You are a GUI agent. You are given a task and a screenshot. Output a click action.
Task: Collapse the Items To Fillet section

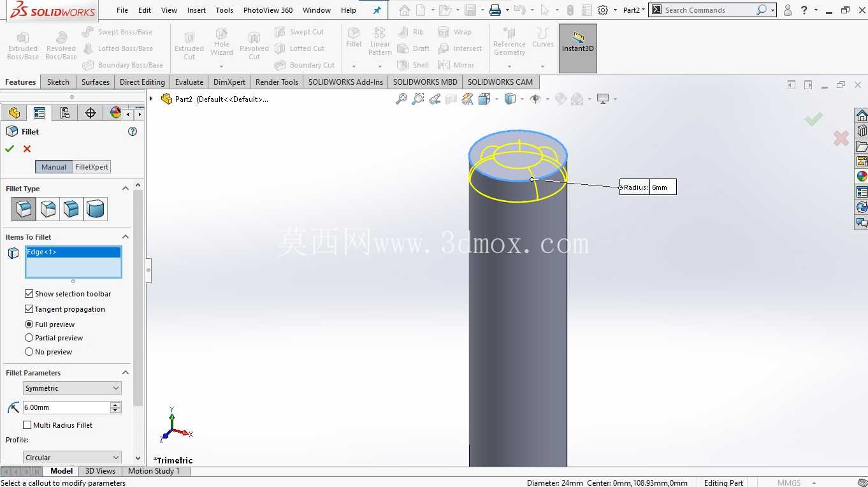point(126,237)
